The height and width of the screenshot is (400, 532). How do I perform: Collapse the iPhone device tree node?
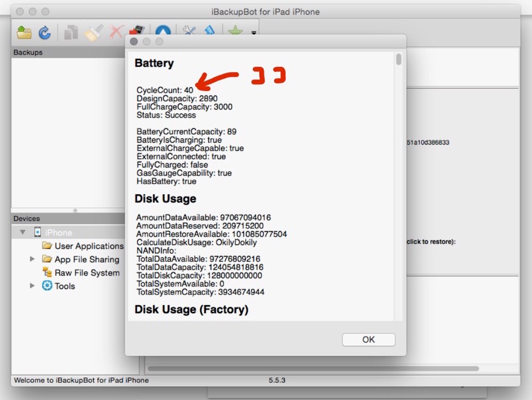[23, 232]
